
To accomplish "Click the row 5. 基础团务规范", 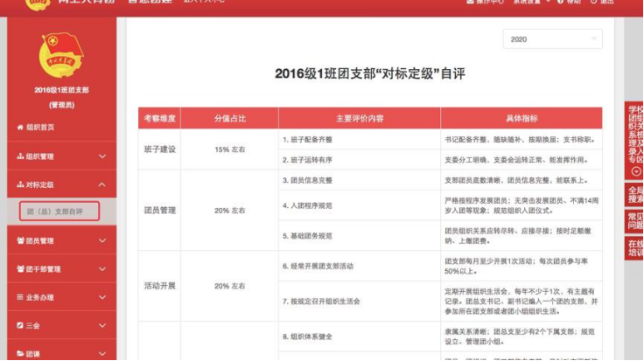I will click(360, 236).
